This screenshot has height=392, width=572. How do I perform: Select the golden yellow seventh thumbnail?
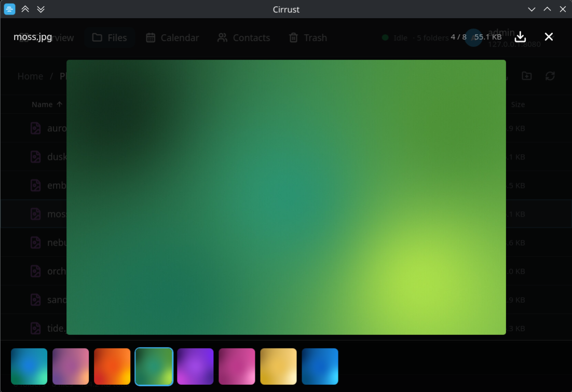tap(279, 367)
